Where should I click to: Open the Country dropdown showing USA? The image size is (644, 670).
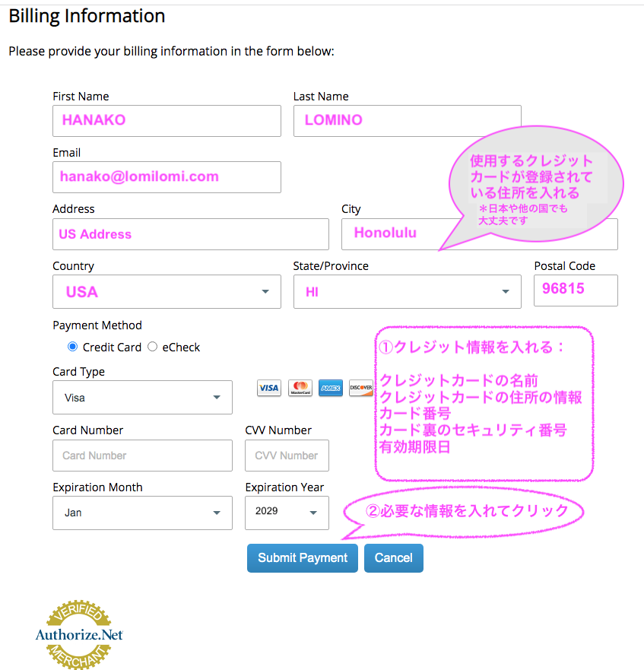coord(167,291)
